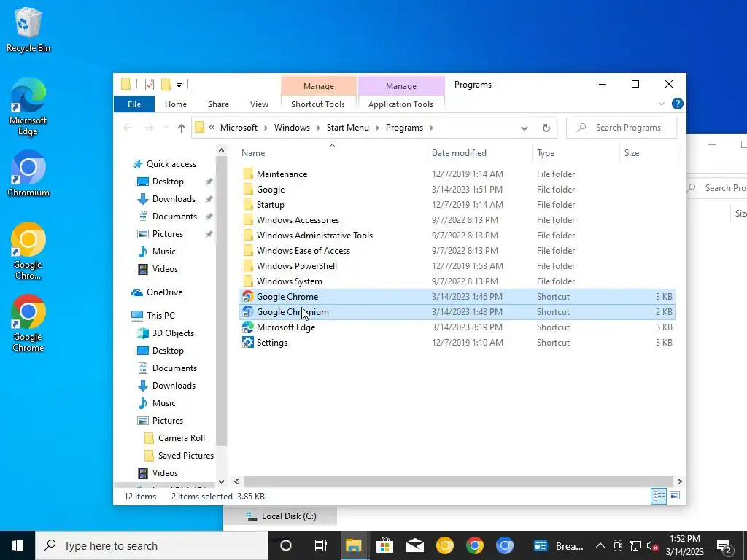Image resolution: width=747 pixels, height=560 pixels.
Task: Open address bar history dropdown
Action: (524, 128)
